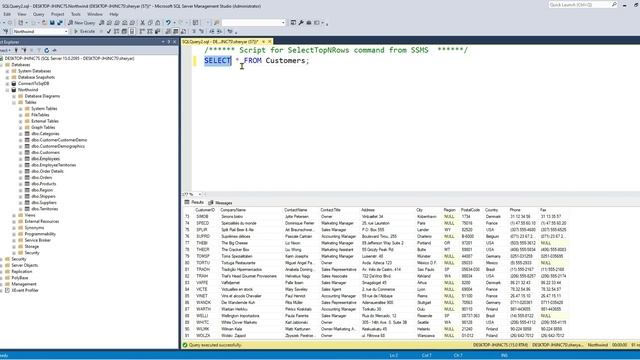Image resolution: width=640 pixels, height=360 pixels.
Task: Open the Query Options icon
Action: pos(124,31)
